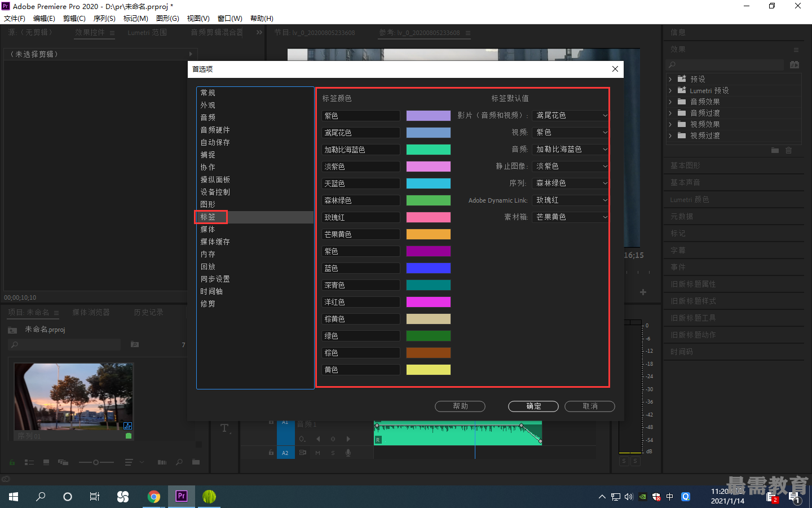Expand the 音频过渡 effects folder
812x508 pixels.
point(670,113)
